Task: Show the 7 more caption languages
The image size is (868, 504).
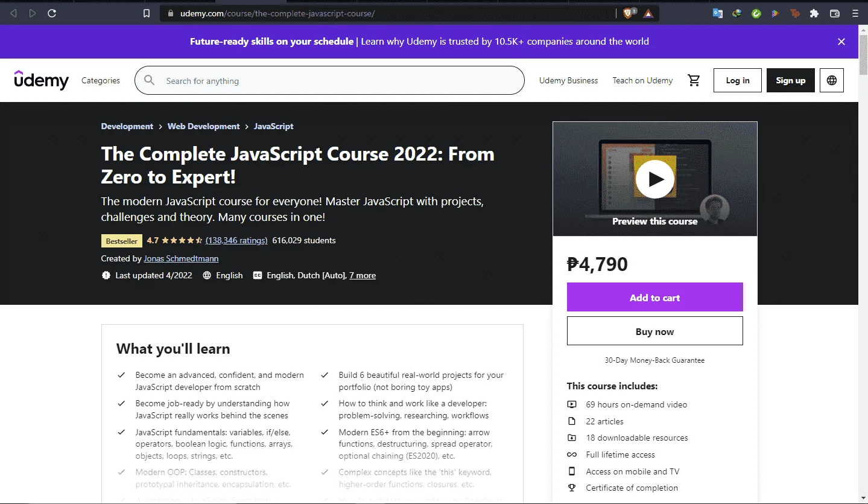Action: (363, 275)
